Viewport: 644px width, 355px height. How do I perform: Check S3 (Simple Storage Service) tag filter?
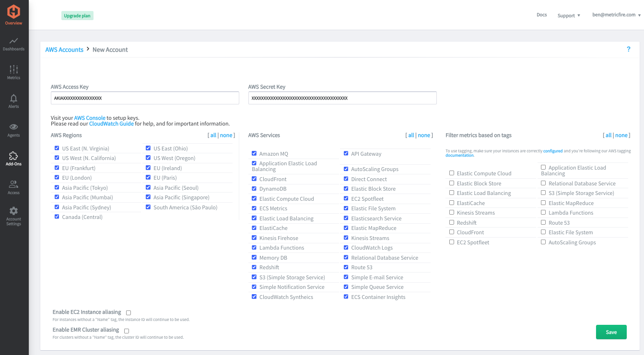pos(543,193)
